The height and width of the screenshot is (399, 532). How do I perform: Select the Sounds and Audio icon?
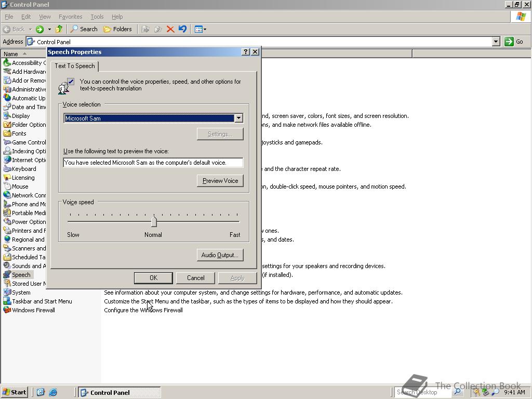(x=7, y=265)
